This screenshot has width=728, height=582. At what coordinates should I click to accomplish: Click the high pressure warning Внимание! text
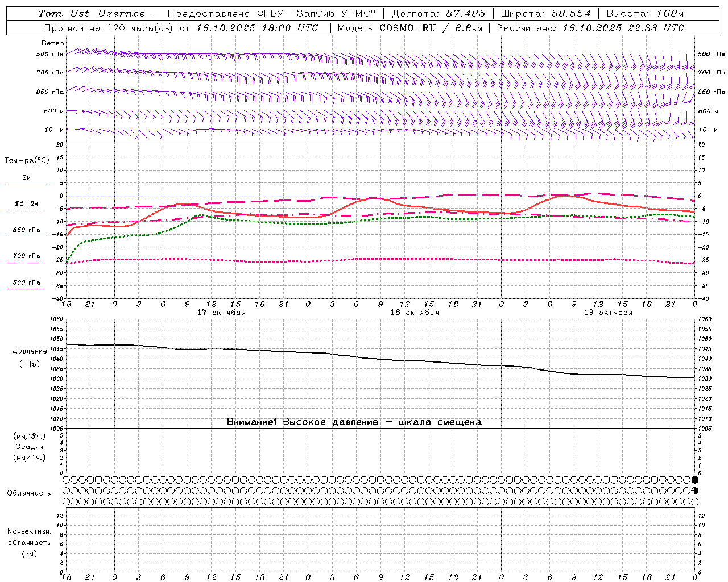point(354,422)
